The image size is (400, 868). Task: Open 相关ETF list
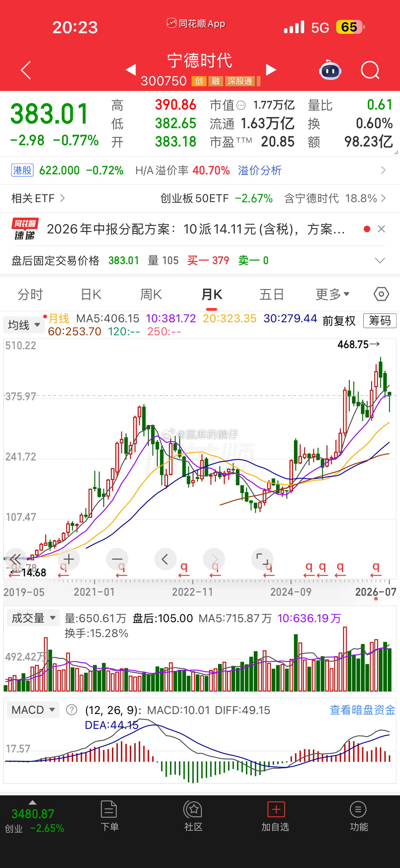pos(38,198)
